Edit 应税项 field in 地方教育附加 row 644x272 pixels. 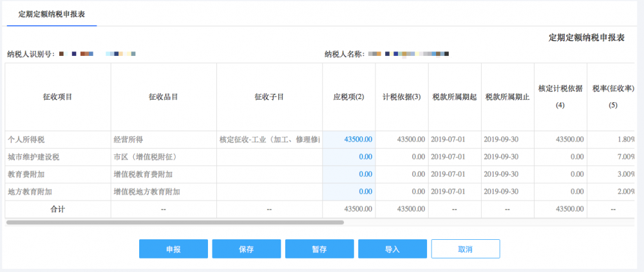[348, 192]
